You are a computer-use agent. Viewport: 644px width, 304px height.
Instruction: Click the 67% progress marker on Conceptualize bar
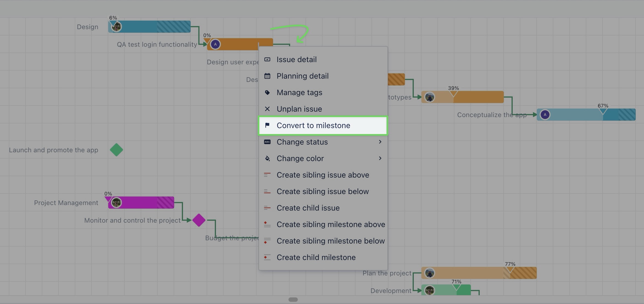[603, 111]
